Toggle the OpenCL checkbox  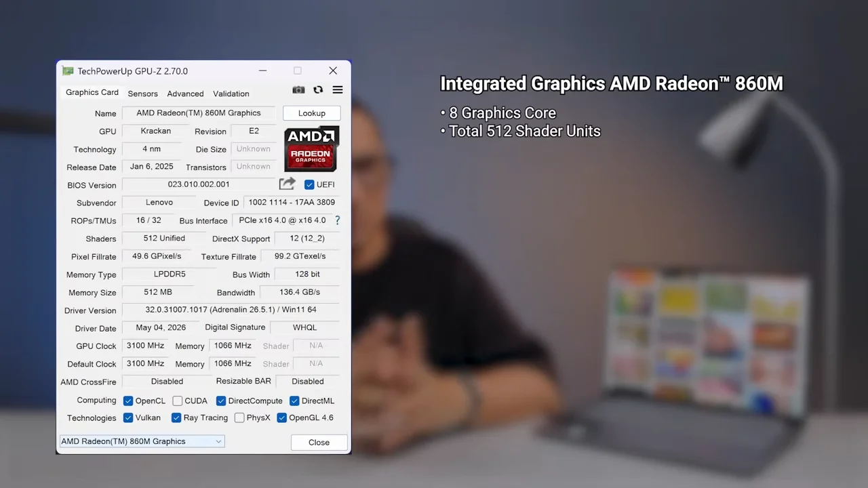coord(128,401)
